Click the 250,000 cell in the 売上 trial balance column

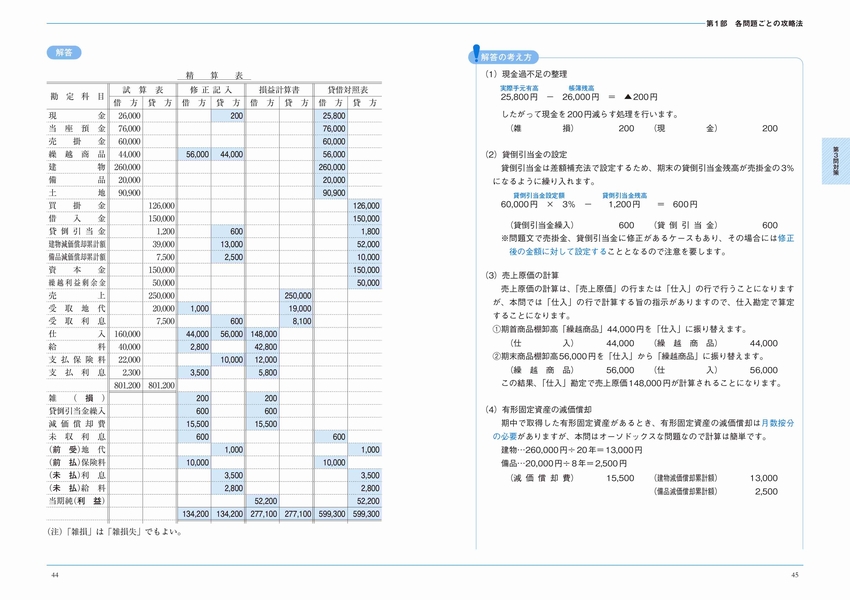(x=161, y=296)
